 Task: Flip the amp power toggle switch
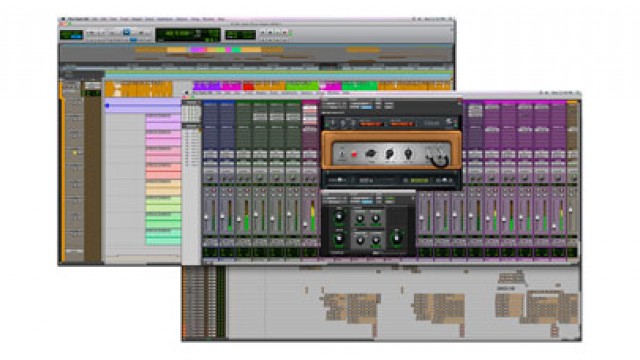(342, 154)
